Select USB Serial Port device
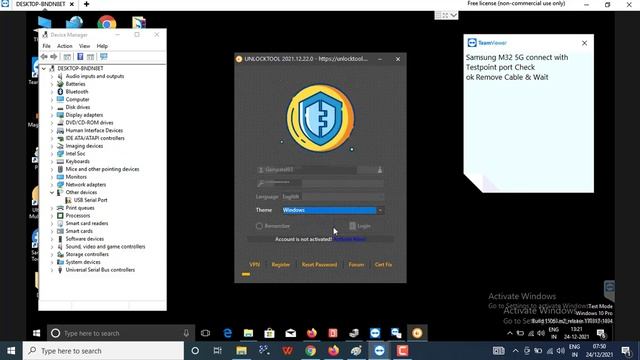 90,200
